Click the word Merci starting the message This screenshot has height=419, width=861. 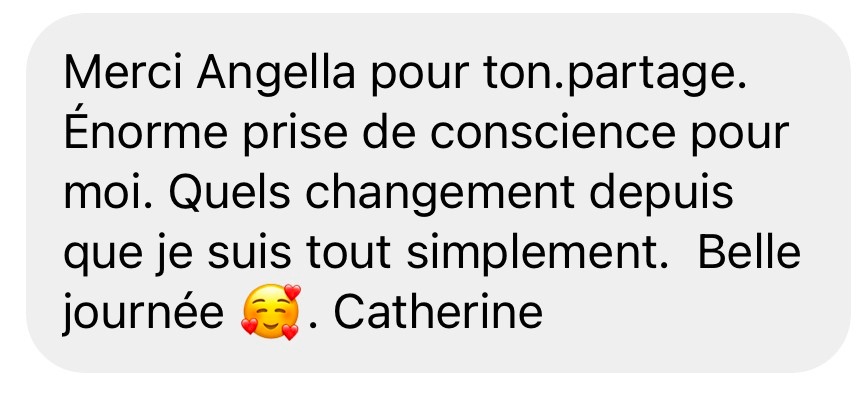pos(122,72)
